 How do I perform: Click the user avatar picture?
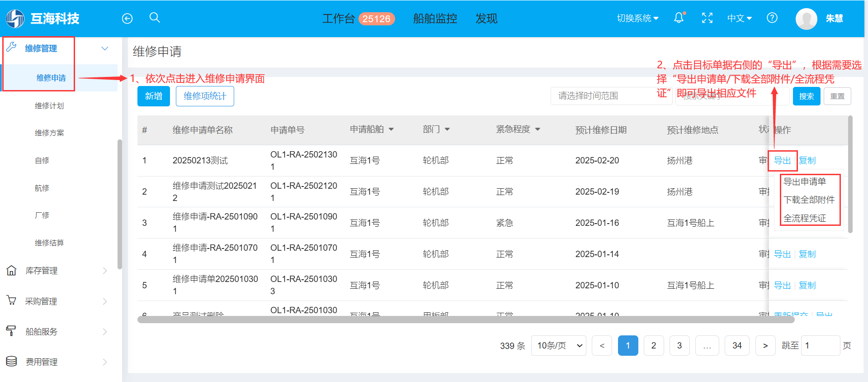(x=807, y=19)
